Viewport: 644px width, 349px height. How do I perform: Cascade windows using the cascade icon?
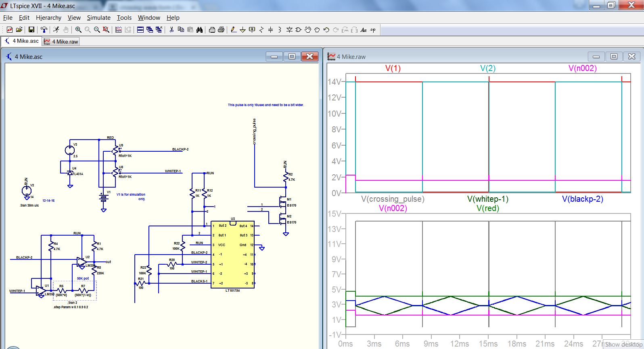point(150,29)
